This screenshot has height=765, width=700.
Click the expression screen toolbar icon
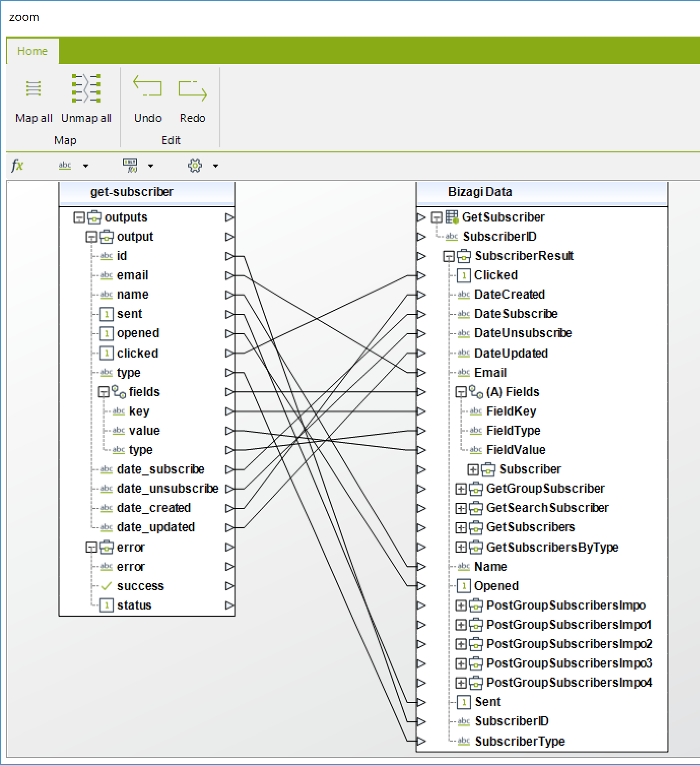click(130, 165)
